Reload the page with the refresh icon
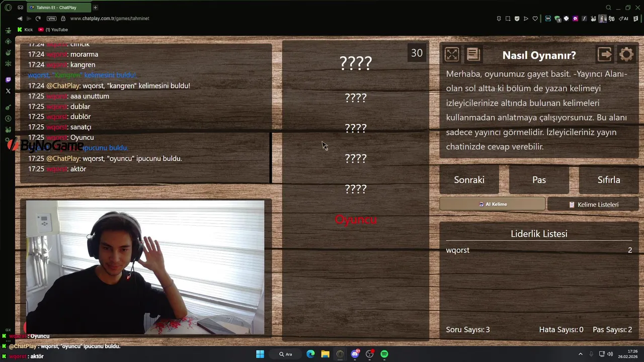This screenshot has width=644, height=362. click(38, 19)
